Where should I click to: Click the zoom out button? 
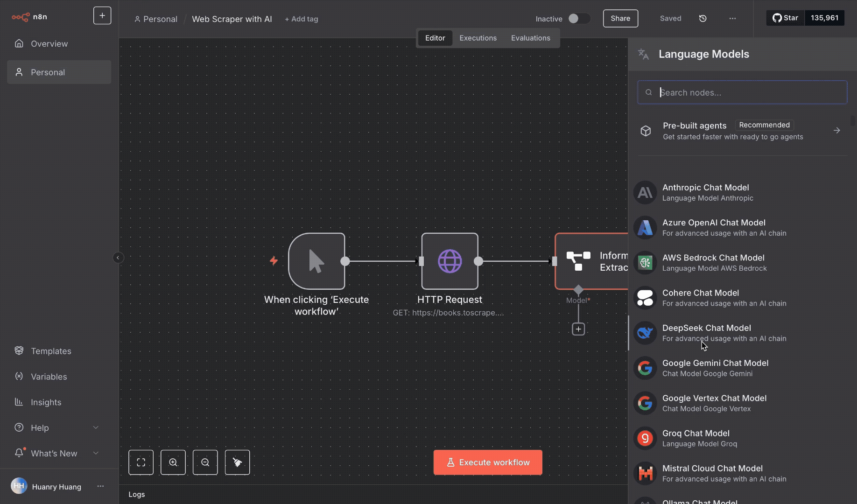(x=205, y=462)
